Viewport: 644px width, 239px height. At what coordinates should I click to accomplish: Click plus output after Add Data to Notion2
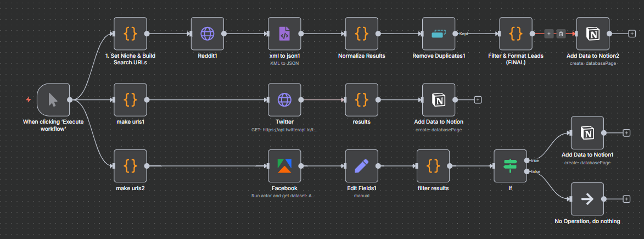(632, 34)
